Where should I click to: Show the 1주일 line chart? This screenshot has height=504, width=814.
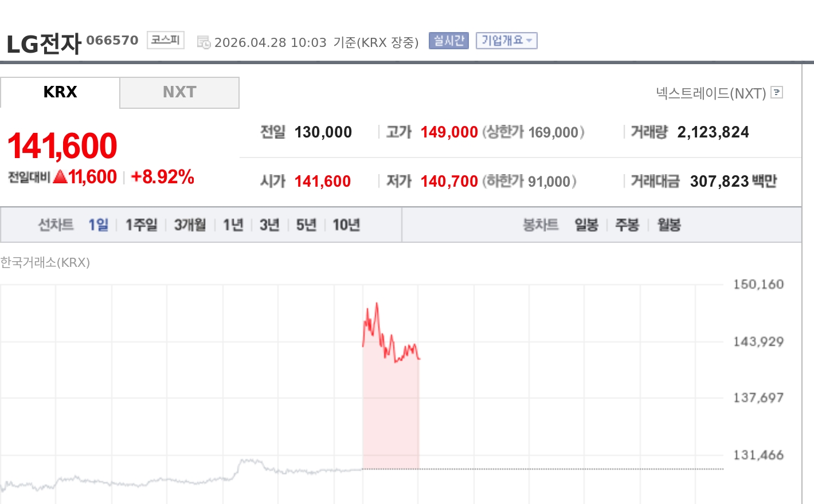[x=141, y=225]
